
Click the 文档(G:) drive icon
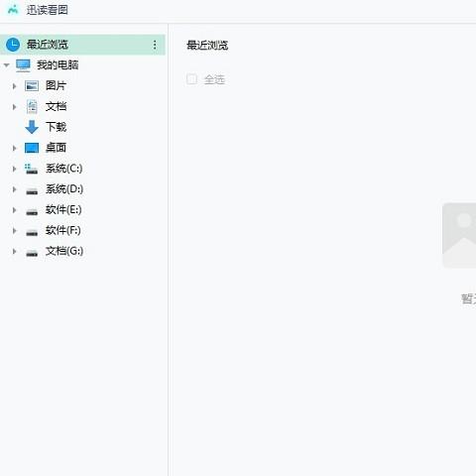[x=32, y=253]
